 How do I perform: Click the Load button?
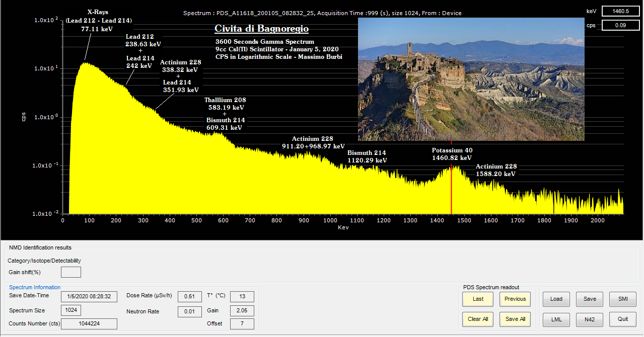556,299
